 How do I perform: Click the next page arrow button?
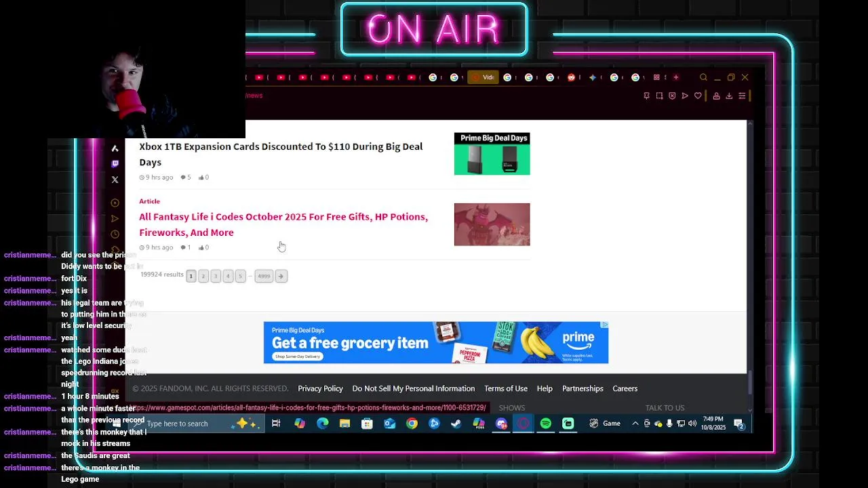(x=281, y=276)
